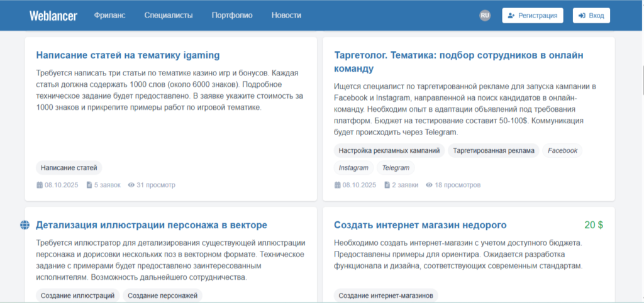Click the интернет-магазин job description paragraph
This screenshot has width=644, height=303.
[x=458, y=254]
